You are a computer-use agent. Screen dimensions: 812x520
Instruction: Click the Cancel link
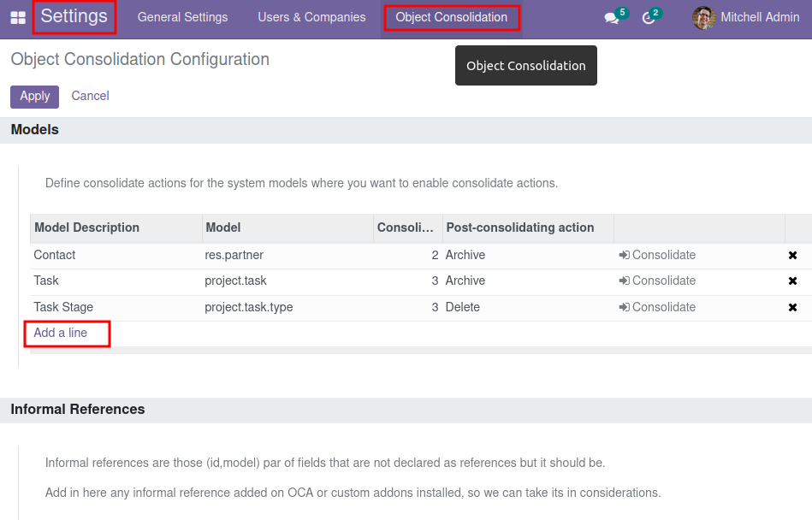[90, 97]
